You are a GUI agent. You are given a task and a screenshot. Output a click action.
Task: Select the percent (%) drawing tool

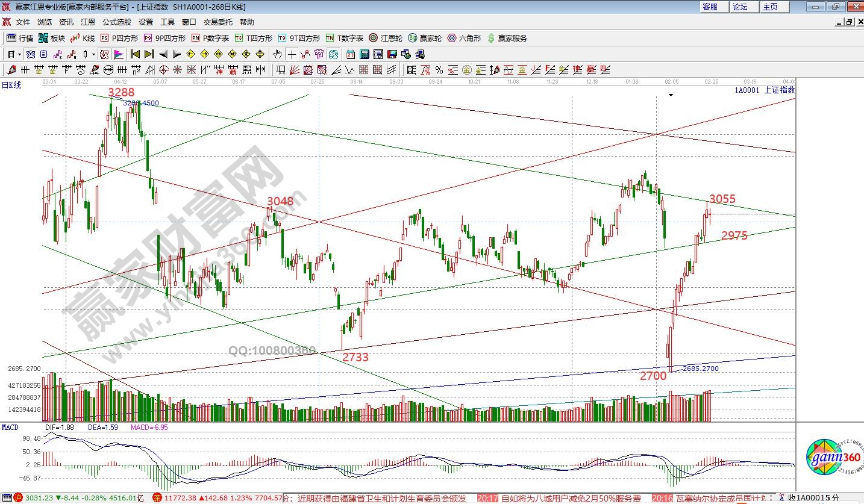[439, 70]
